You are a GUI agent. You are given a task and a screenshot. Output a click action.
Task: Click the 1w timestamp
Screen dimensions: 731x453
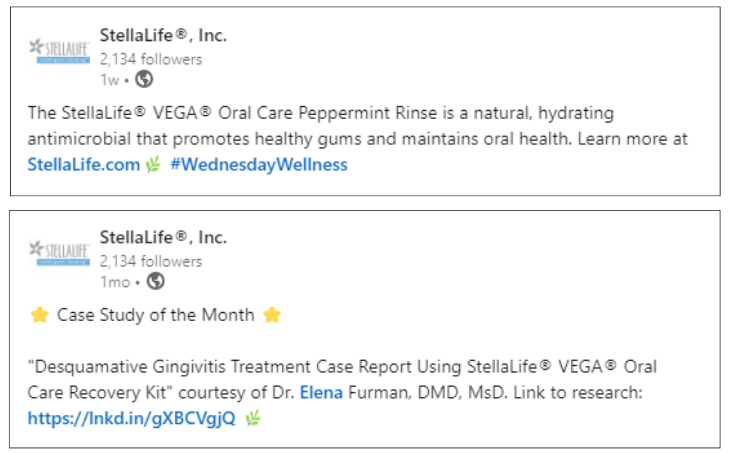pos(109,79)
